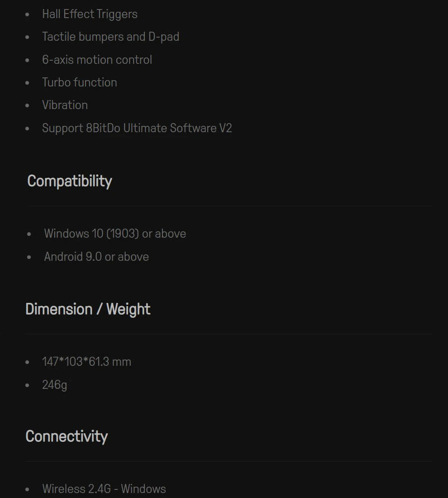Click the Connectivity section heading
Screen dimensions: 448x498
pyautogui.click(x=67, y=436)
